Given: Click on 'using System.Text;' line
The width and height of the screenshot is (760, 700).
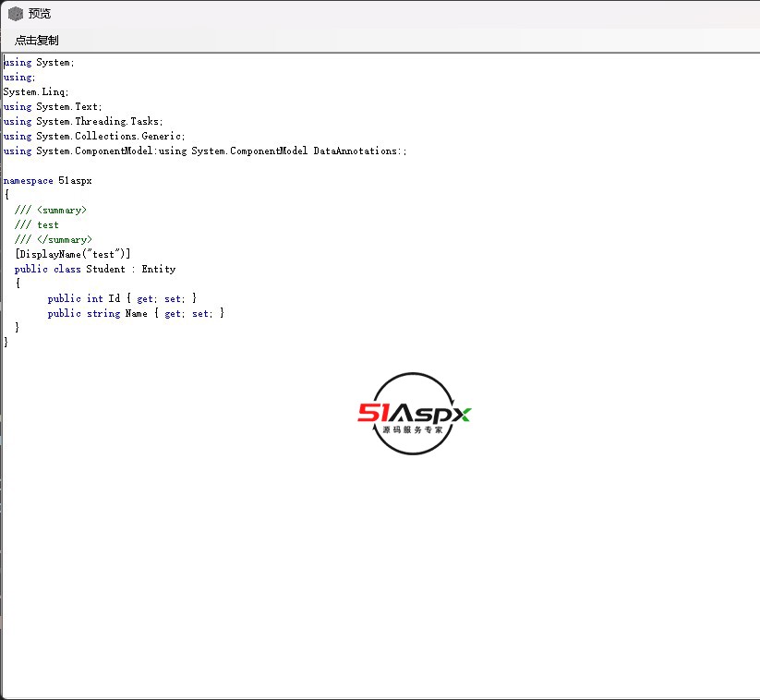Looking at the screenshot, I should (x=53, y=107).
